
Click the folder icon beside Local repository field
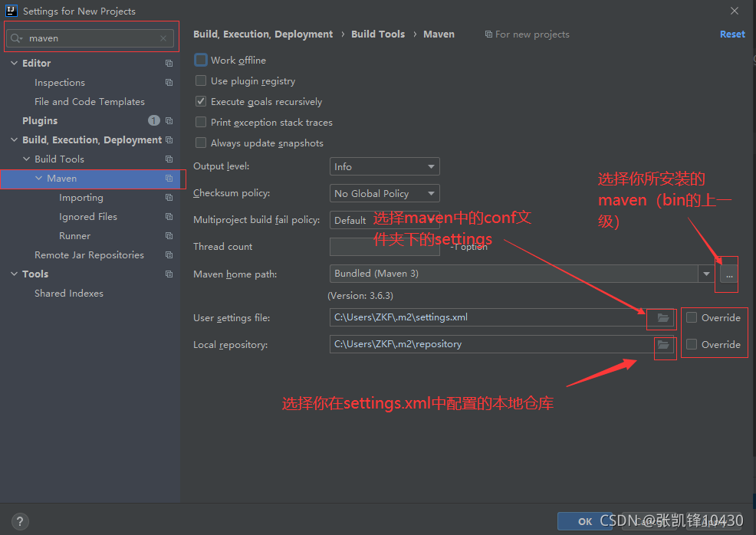pos(664,344)
